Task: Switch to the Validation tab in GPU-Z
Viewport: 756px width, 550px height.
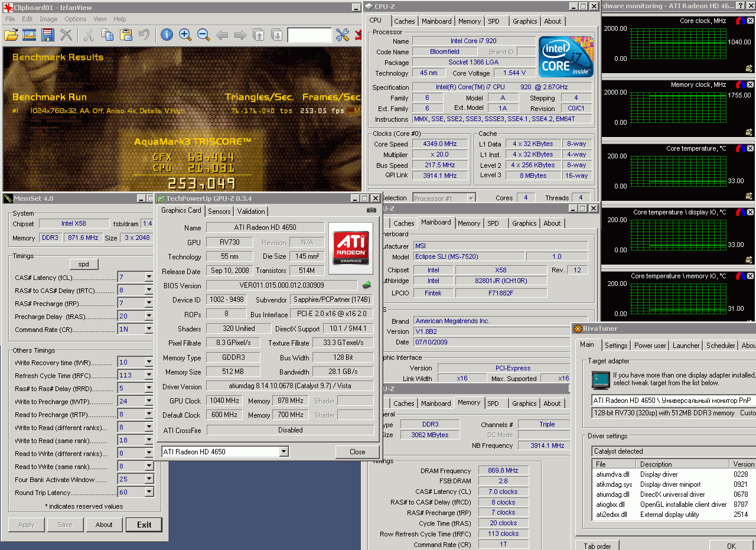Action: click(252, 211)
